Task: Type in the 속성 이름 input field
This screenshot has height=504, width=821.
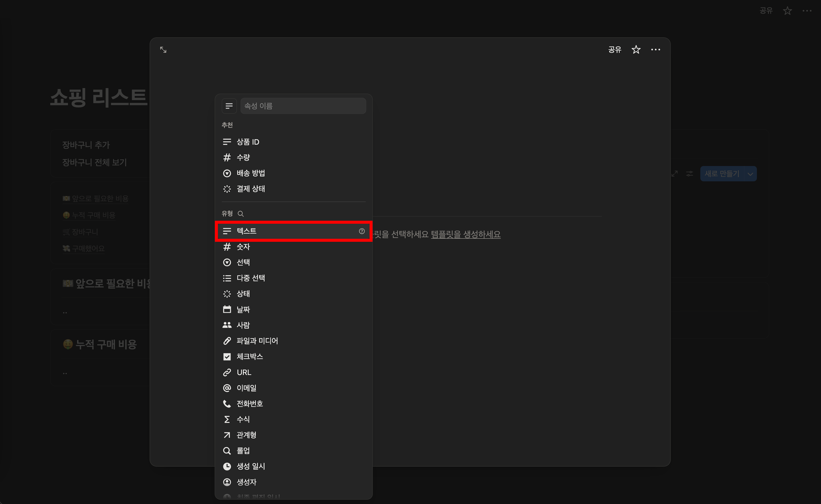Action: tap(303, 106)
